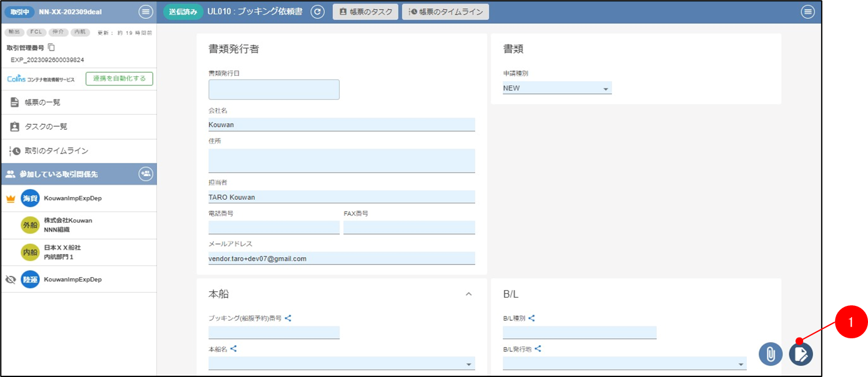Click share icon beside B/L種別

531,318
